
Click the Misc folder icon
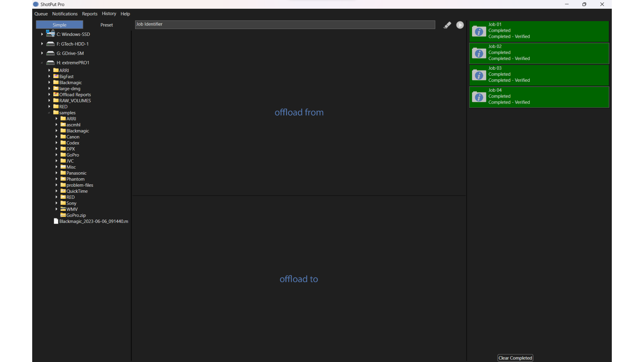pyautogui.click(x=63, y=167)
